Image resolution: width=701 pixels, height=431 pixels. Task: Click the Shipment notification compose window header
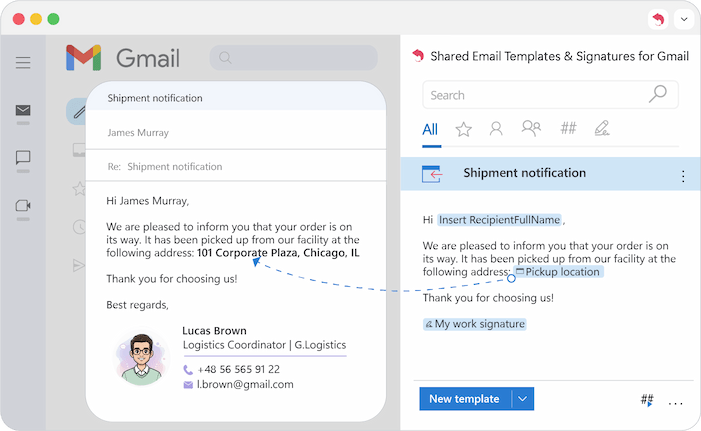pyautogui.click(x=236, y=98)
